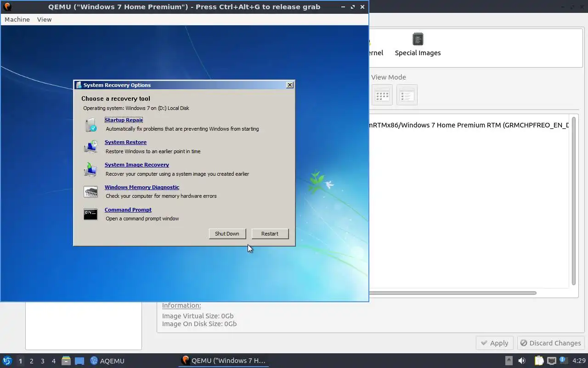Viewport: 588px width, 368px height.
Task: Switch to the AQEMU taskbar entry
Action: tap(107, 361)
